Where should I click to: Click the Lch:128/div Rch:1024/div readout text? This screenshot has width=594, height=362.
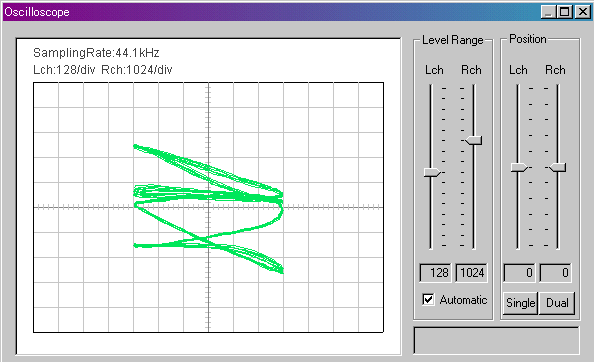point(103,70)
